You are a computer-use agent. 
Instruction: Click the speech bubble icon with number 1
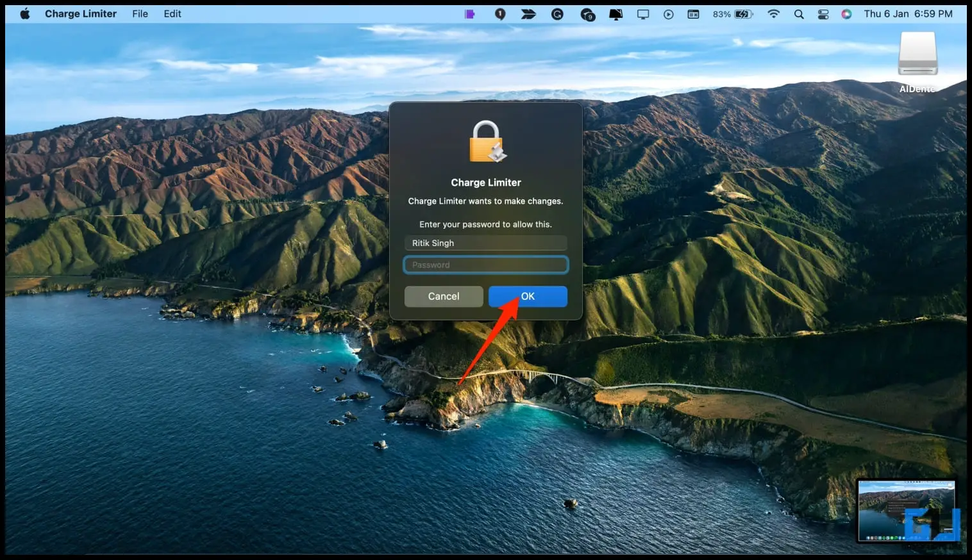tap(500, 14)
